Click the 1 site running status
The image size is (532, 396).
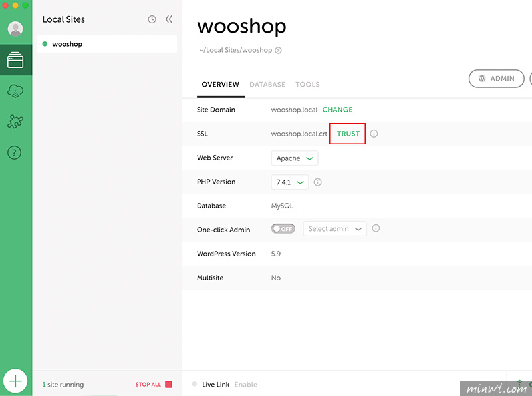[x=63, y=385]
